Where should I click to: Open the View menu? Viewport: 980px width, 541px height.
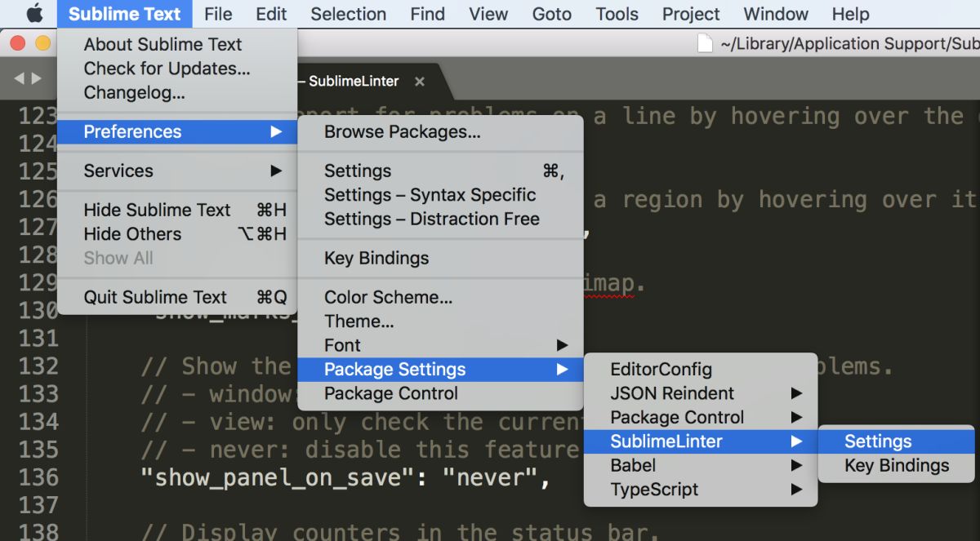[x=488, y=14]
